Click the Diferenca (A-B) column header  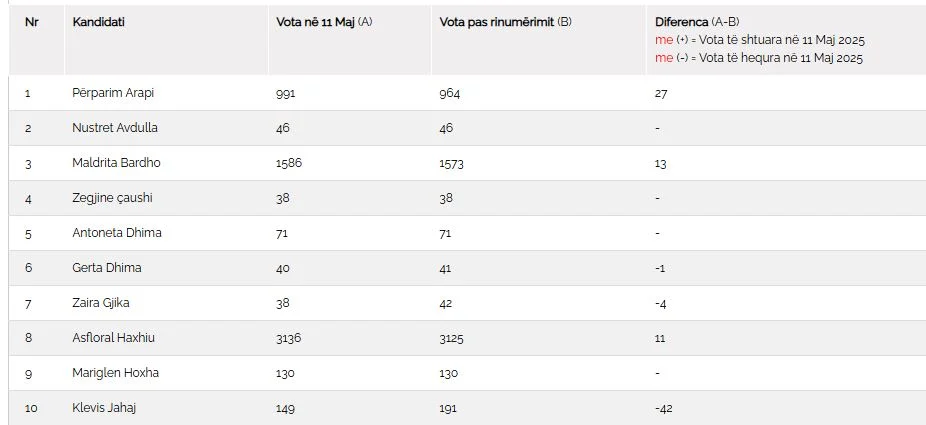tap(697, 22)
